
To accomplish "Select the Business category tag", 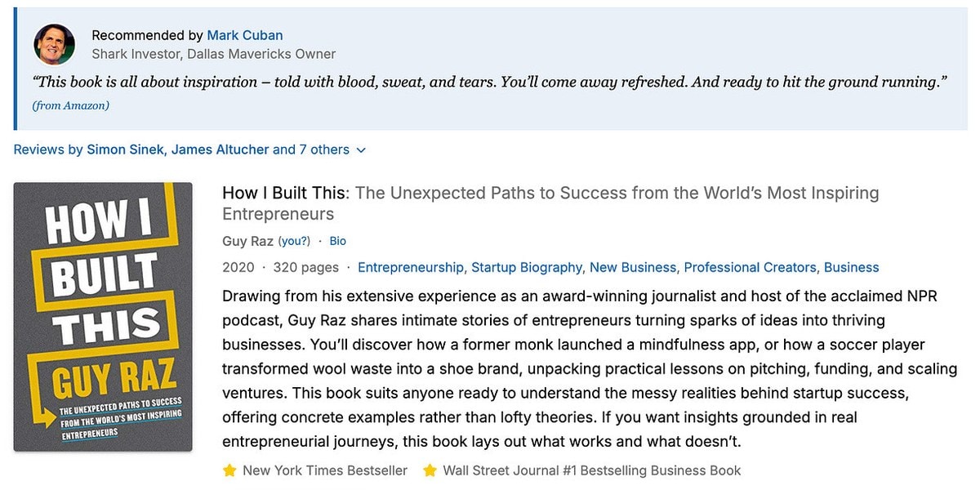I will coord(851,267).
